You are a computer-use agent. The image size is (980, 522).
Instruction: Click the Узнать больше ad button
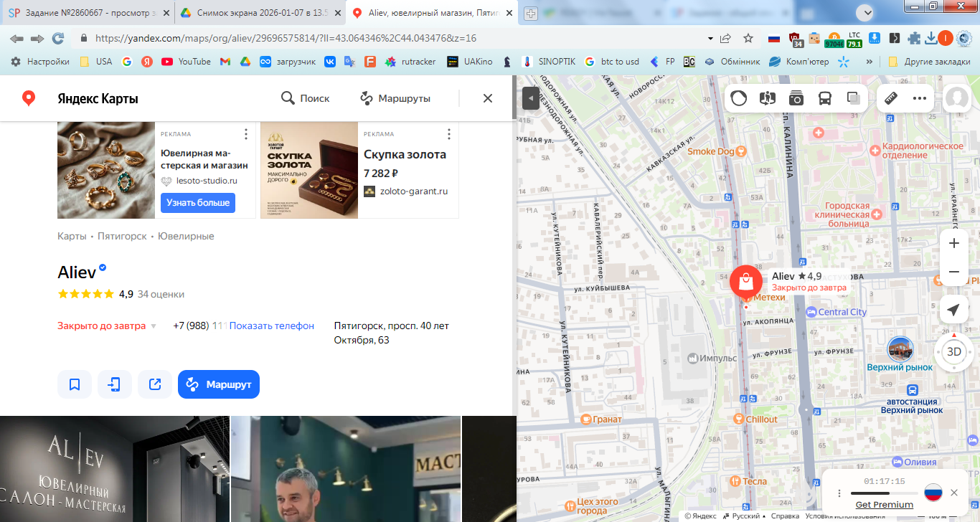coord(198,203)
